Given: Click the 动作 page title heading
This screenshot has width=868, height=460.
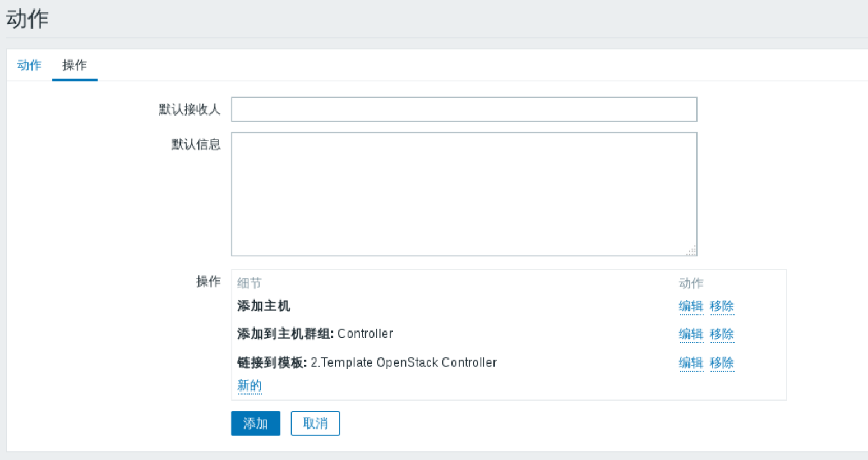Looking at the screenshot, I should 27,19.
